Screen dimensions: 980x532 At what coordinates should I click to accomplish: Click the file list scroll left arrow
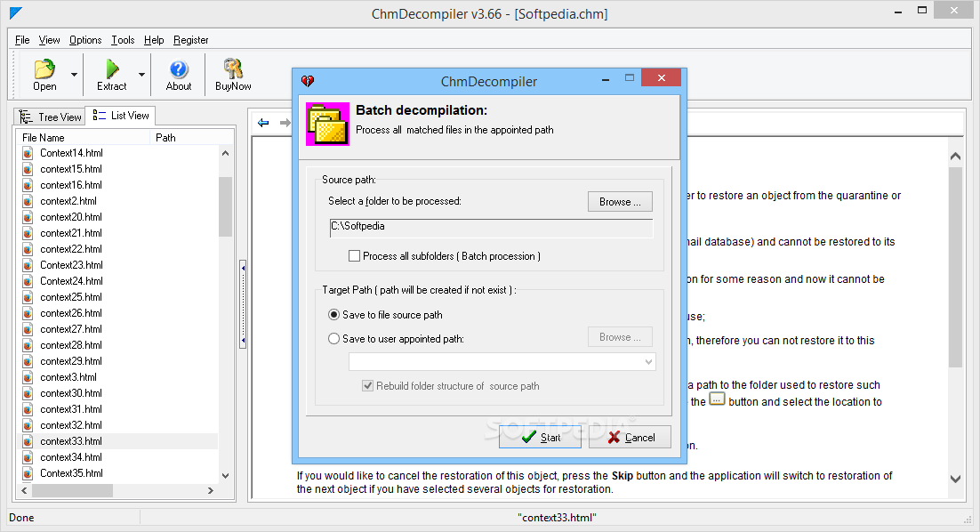click(x=24, y=491)
